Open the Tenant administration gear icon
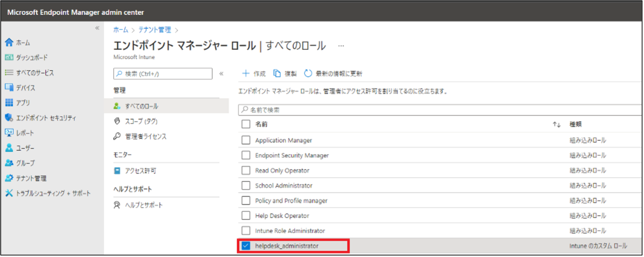Image resolution: width=644 pixels, height=257 pixels. point(9,178)
